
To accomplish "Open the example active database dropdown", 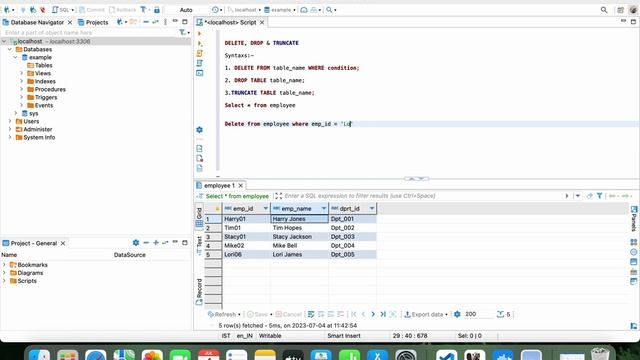I will (280, 9).
